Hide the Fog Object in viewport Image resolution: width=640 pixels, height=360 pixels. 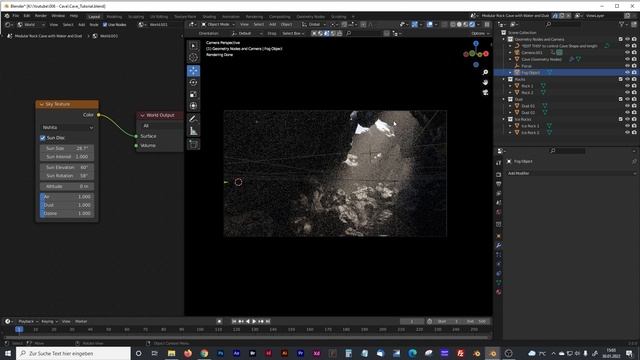627,73
